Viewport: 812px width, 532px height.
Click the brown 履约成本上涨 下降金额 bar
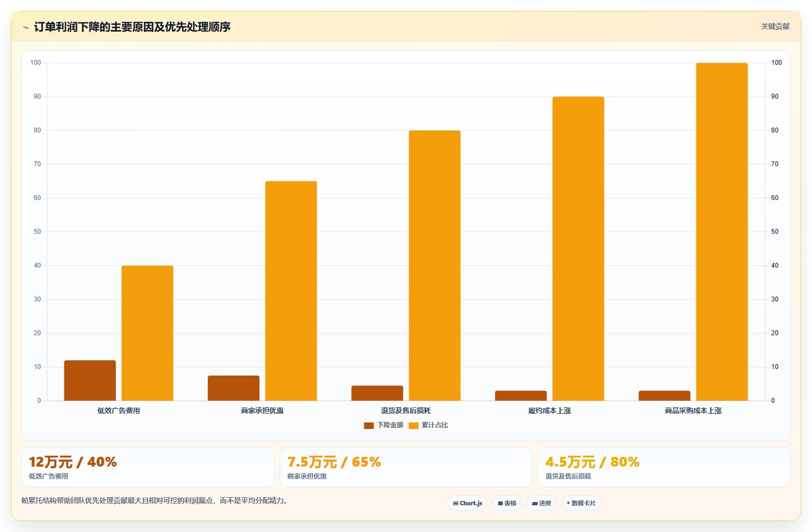[x=521, y=396]
